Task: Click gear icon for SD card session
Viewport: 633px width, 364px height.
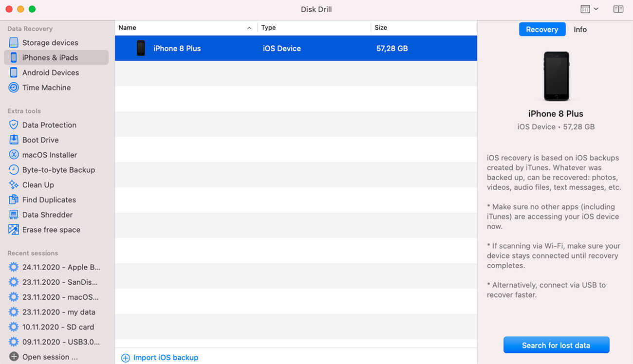Action: (x=14, y=327)
